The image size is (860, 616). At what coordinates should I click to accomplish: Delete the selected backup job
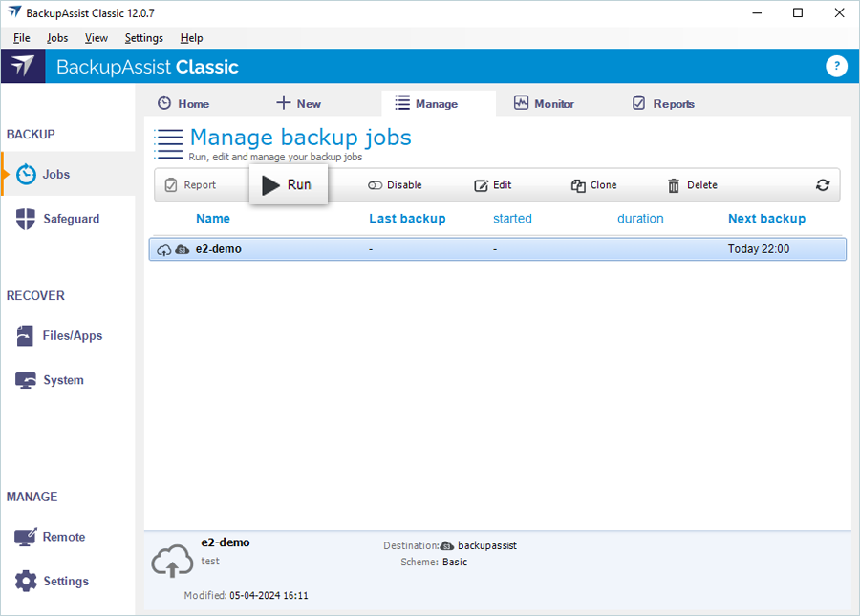[x=692, y=185]
